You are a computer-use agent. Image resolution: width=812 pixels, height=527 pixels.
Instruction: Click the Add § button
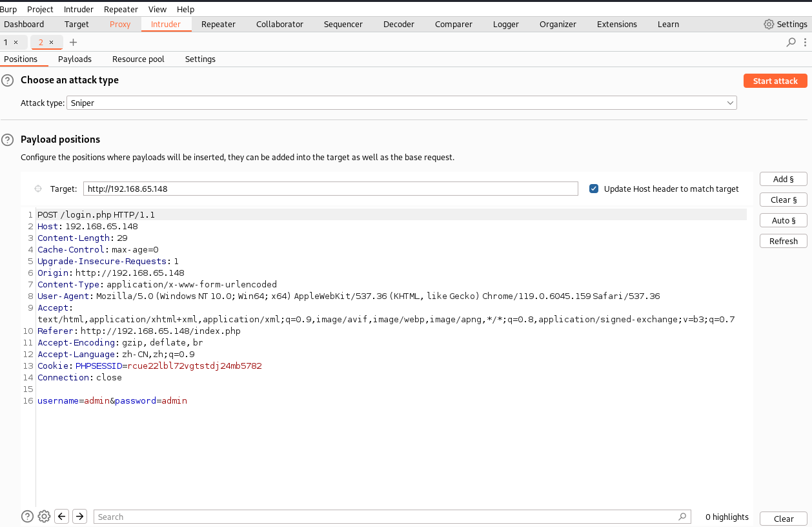point(783,179)
